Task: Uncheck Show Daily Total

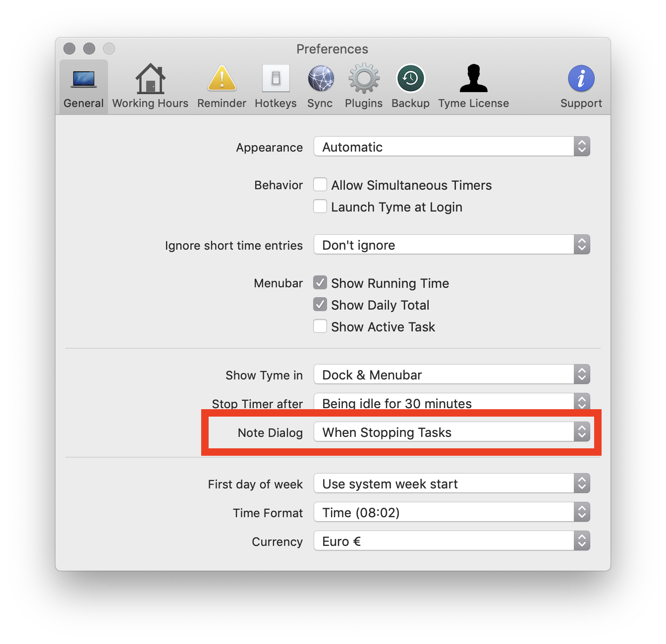Action: 320,304
